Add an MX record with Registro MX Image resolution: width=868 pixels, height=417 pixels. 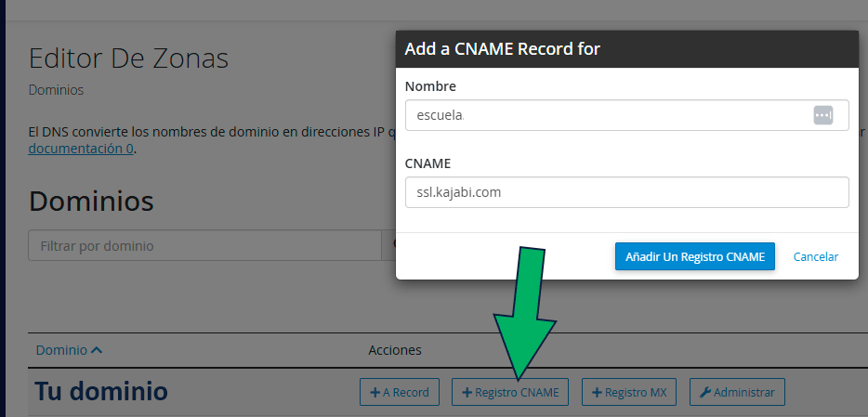628,392
